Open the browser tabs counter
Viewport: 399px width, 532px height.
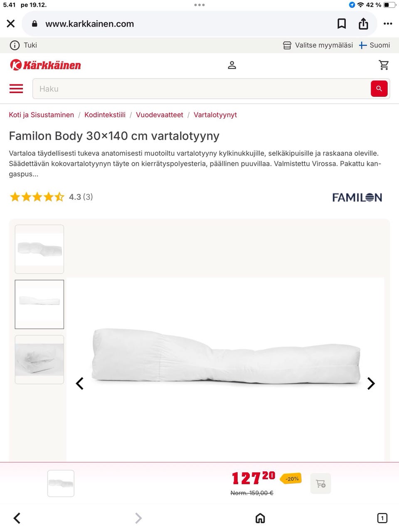pos(382,518)
